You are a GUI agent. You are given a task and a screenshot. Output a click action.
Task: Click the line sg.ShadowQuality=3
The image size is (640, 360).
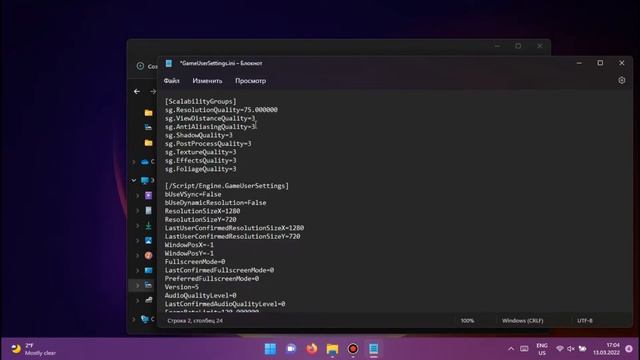point(199,135)
